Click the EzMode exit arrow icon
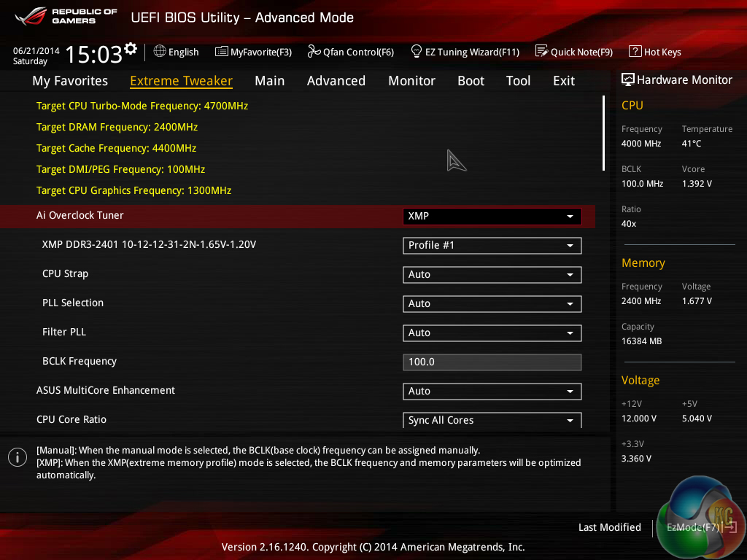This screenshot has height=560, width=747. [730, 527]
